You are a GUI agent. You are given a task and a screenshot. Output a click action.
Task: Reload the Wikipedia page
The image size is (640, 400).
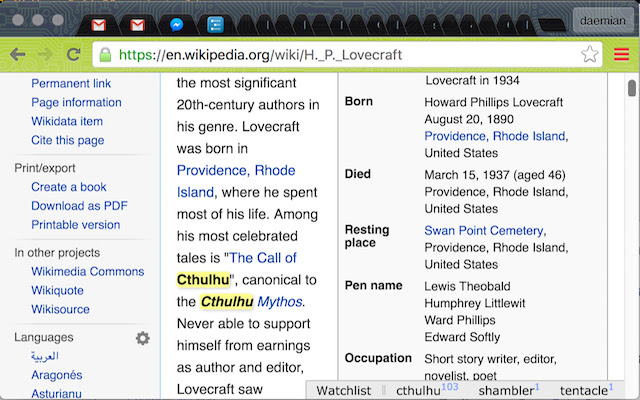pos(73,54)
